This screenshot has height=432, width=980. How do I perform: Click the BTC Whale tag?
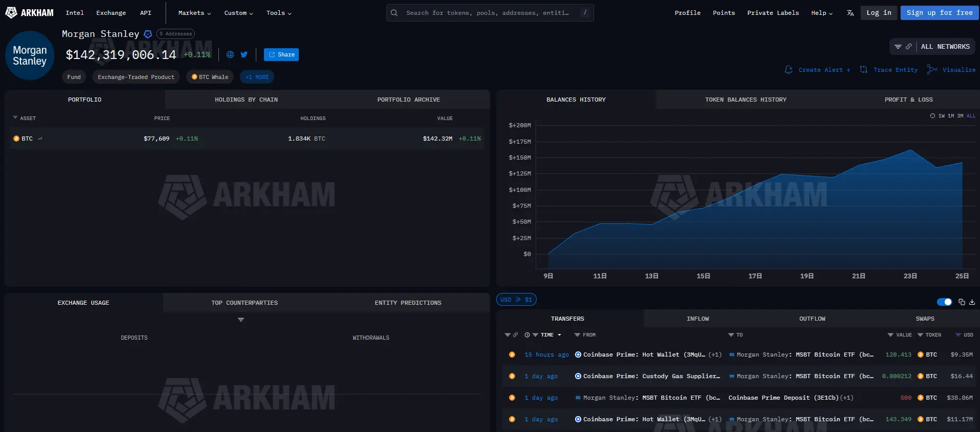click(210, 77)
